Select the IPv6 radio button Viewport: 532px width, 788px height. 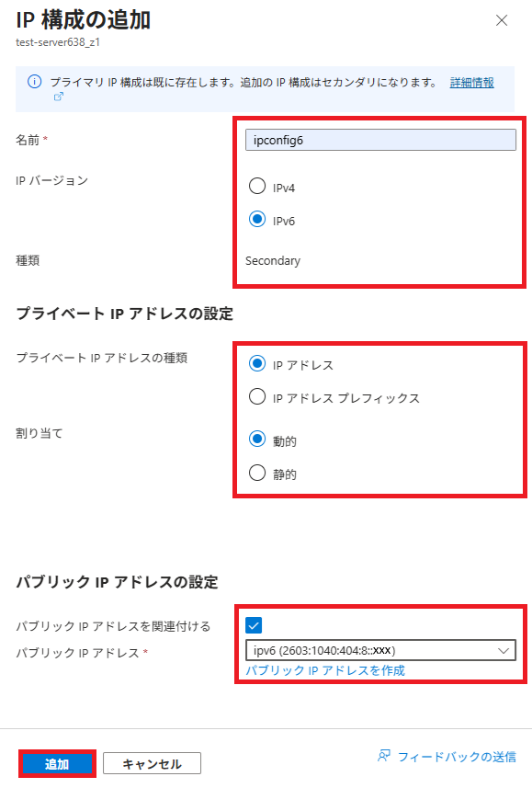pyautogui.click(x=257, y=219)
